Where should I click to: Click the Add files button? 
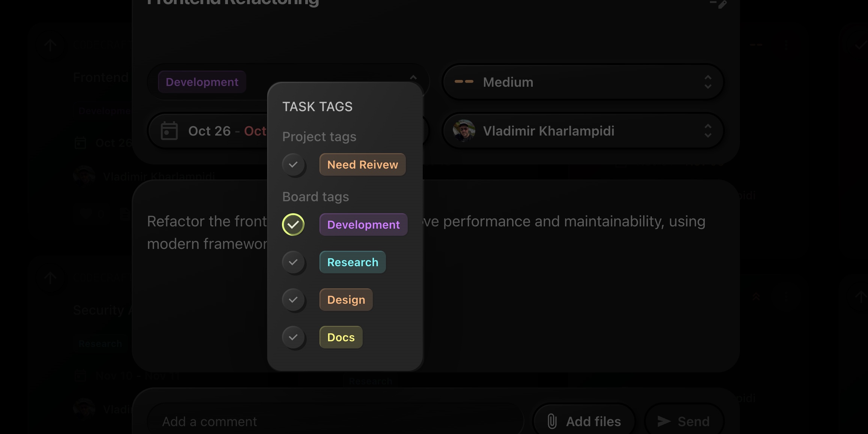[x=583, y=421]
